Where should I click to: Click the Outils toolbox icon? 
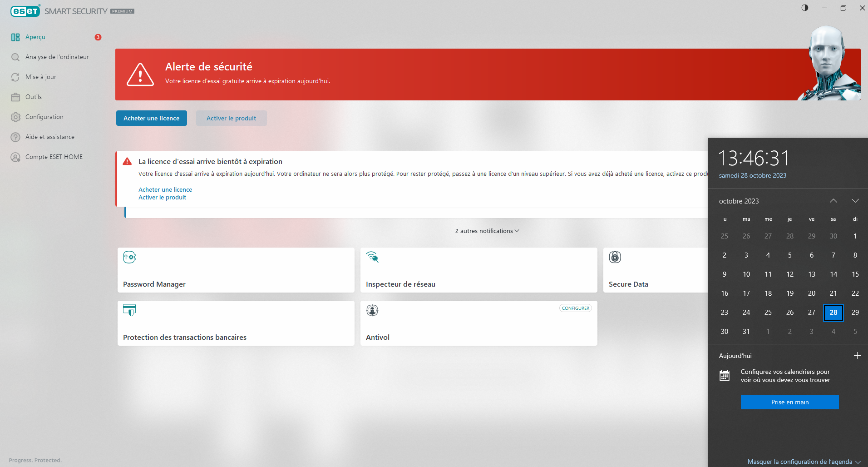coord(15,97)
